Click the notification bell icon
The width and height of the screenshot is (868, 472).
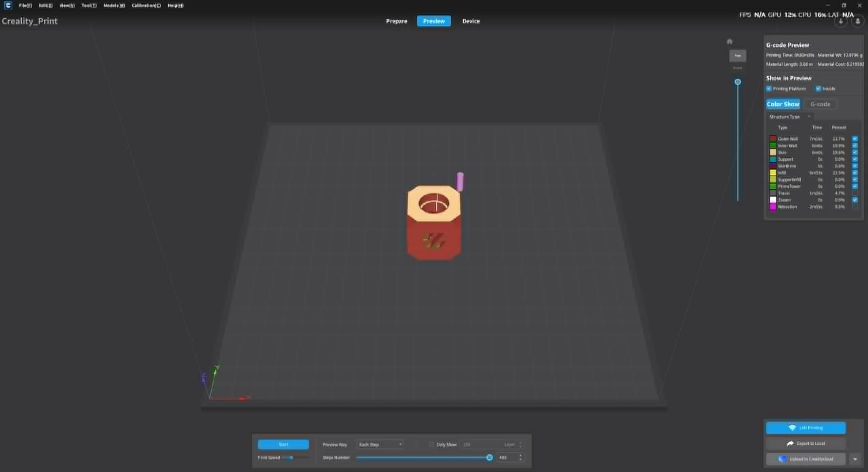point(857,21)
